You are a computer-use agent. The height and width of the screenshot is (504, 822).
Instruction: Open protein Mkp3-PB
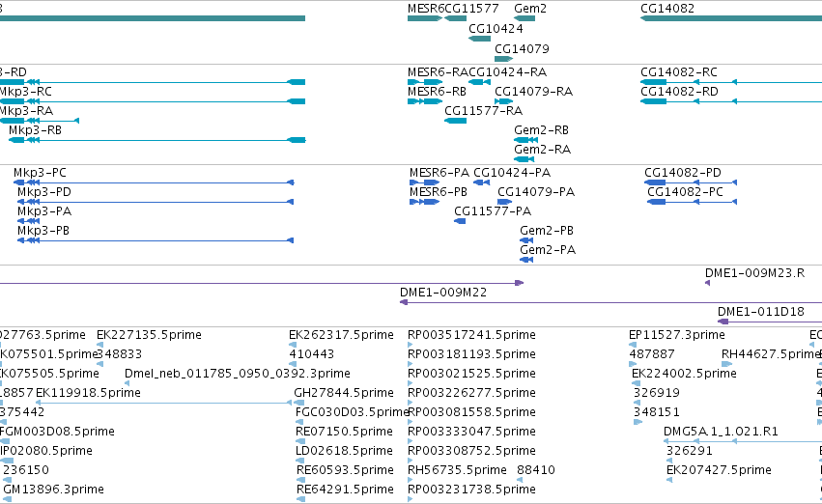(x=43, y=231)
